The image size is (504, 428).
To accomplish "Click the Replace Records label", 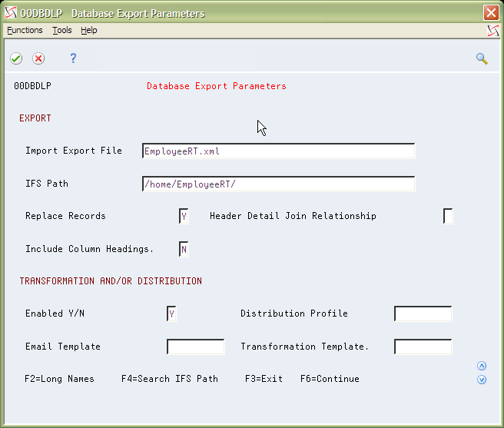I will click(x=65, y=216).
